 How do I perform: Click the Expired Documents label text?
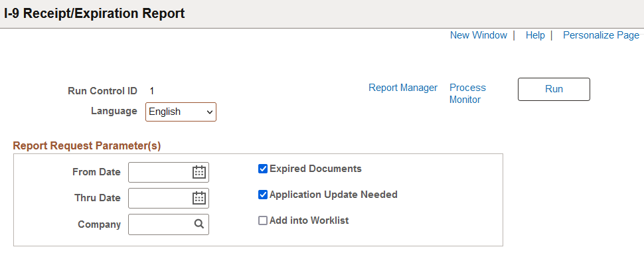click(315, 169)
